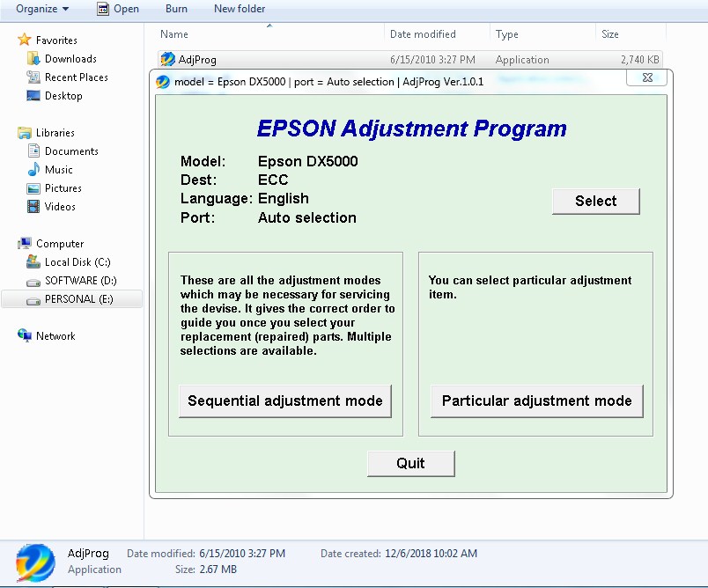Click the Open toolbar icon
The image size is (708, 588).
(103, 9)
